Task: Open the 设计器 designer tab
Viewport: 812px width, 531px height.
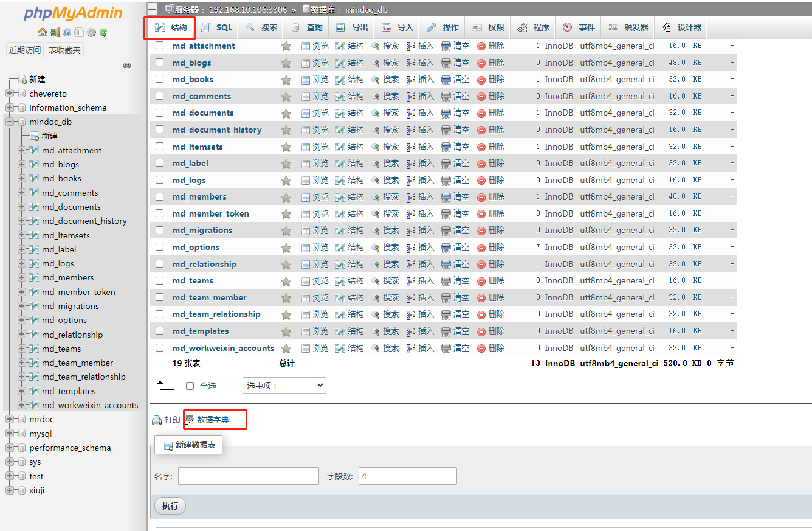Action: click(x=681, y=27)
